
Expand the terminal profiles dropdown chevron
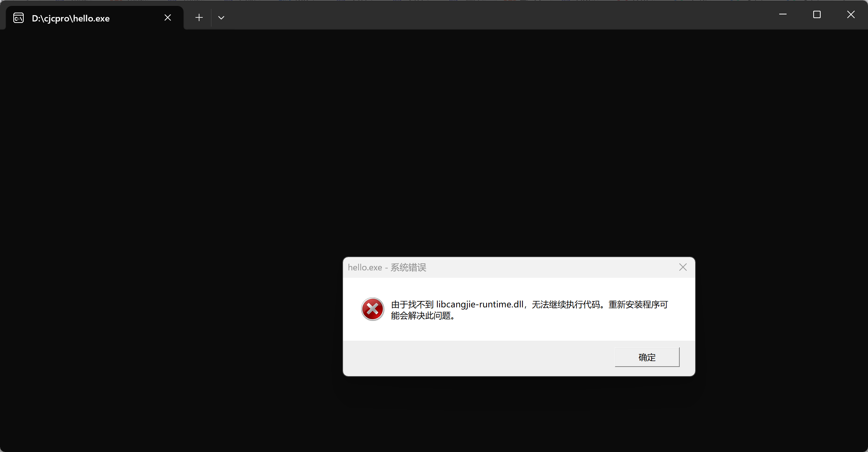pos(221,18)
